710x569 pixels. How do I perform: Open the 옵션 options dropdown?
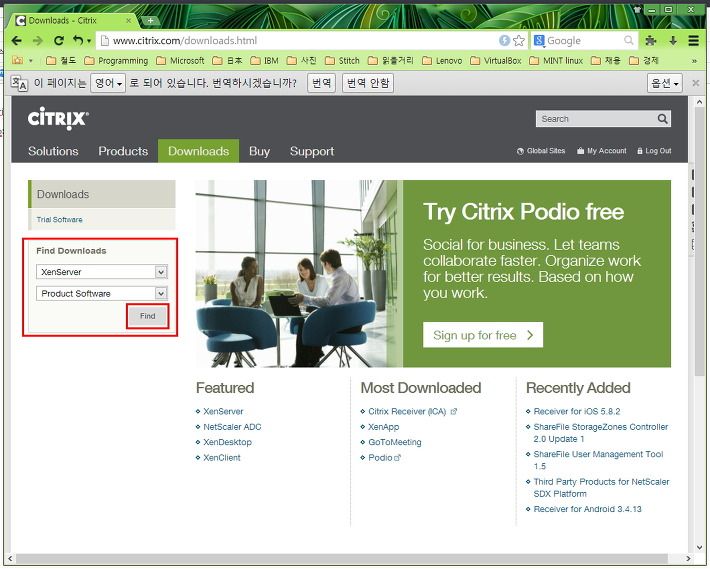coord(664,83)
